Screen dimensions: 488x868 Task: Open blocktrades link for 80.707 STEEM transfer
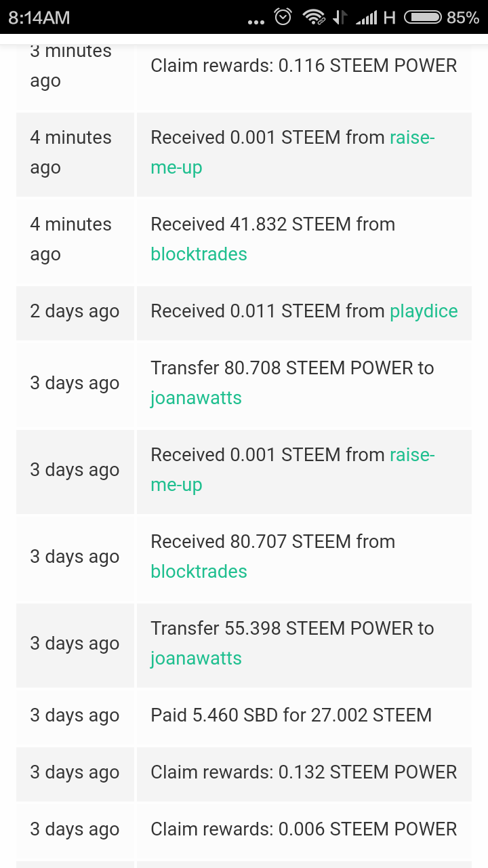(199, 572)
